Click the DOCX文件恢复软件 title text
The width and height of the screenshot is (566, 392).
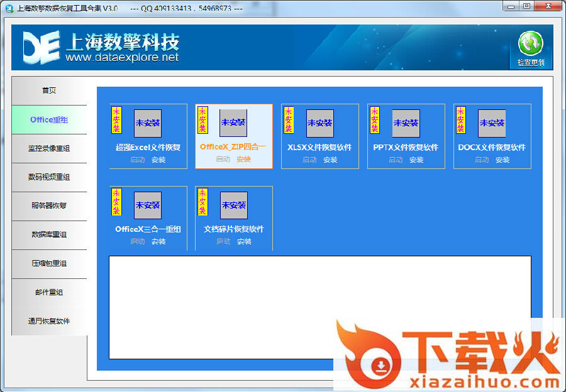click(492, 148)
